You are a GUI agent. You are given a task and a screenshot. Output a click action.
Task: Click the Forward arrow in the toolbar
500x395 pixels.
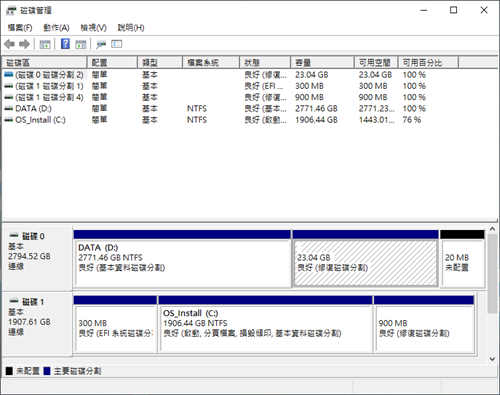coord(24,44)
